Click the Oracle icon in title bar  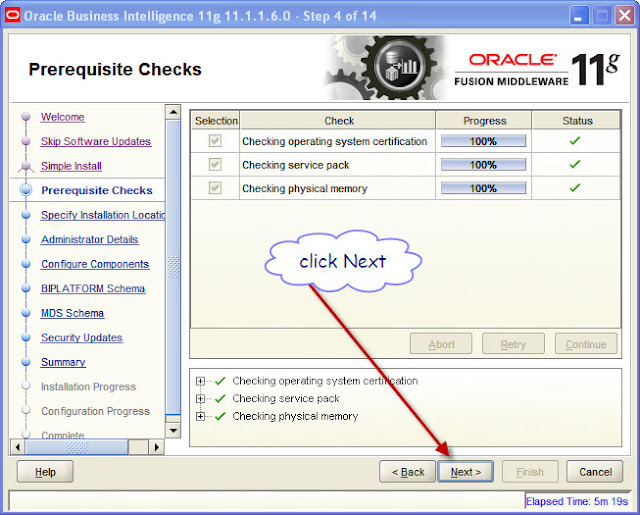coord(13,16)
